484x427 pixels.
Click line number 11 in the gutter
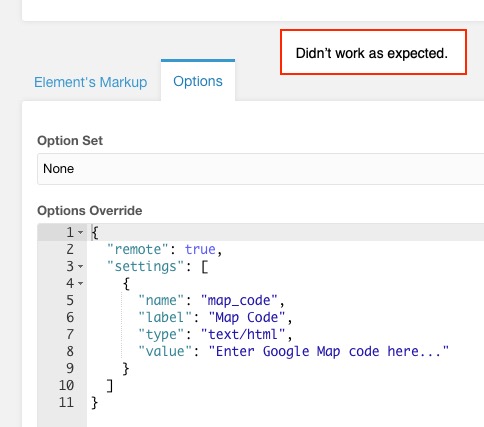click(x=66, y=403)
